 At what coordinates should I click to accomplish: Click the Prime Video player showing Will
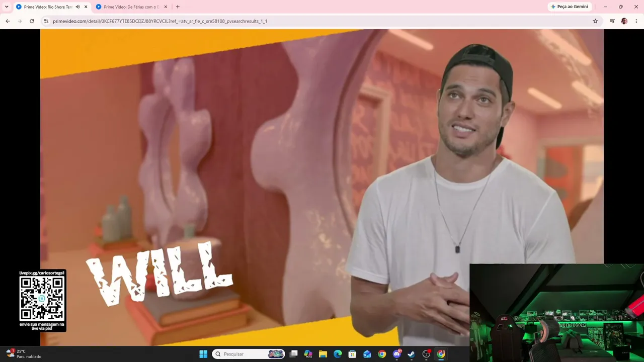click(x=322, y=187)
